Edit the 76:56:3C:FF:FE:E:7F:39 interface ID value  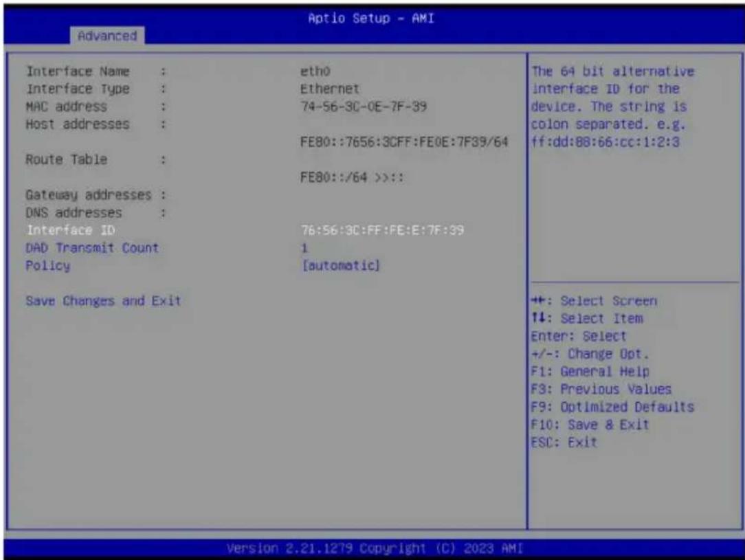tap(383, 230)
